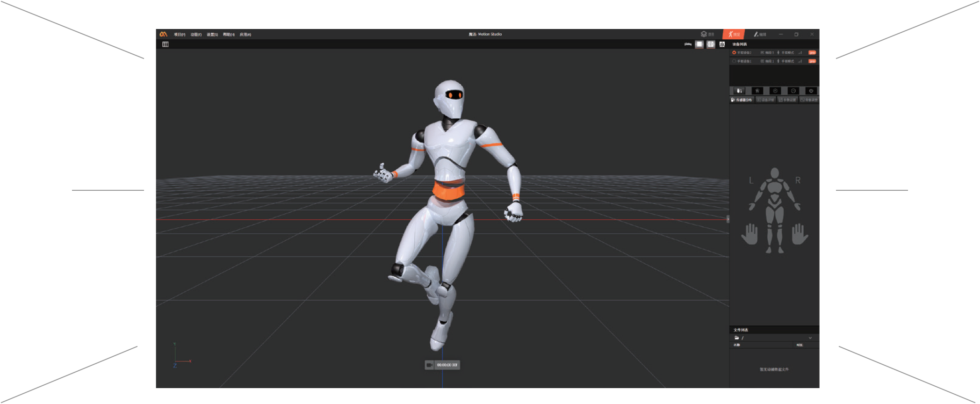
Task: Click the signal strength icon in second device row
Action: pyautogui.click(x=800, y=61)
